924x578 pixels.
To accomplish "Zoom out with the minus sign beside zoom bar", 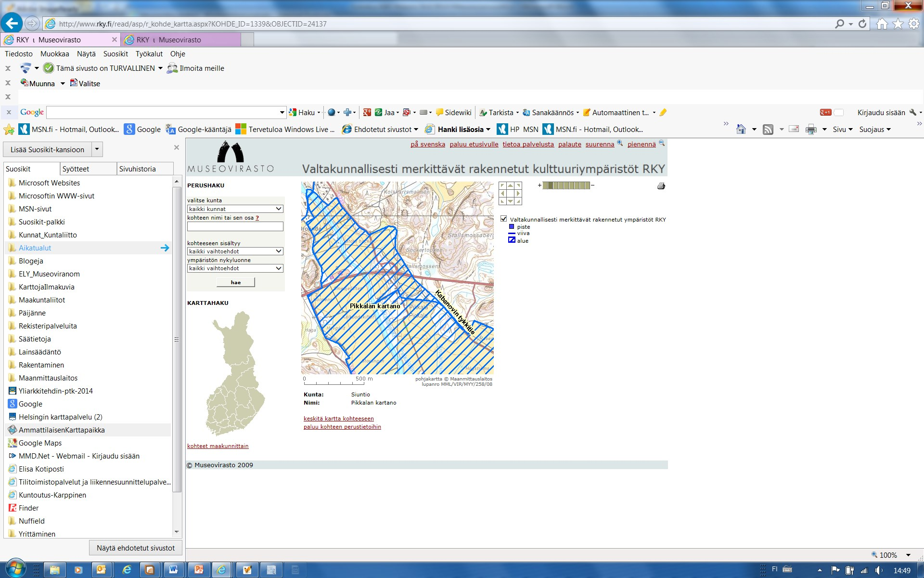I will click(x=592, y=185).
